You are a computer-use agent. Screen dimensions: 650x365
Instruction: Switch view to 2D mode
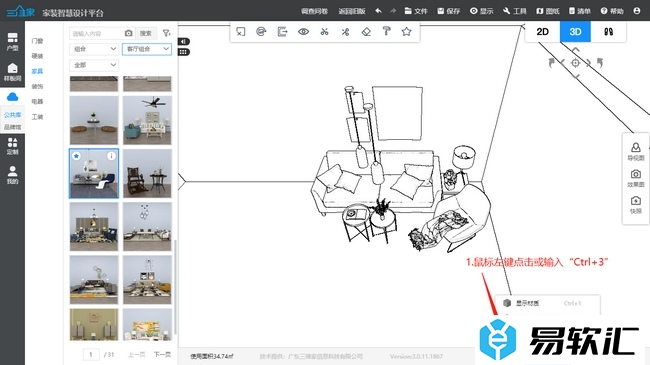(542, 32)
